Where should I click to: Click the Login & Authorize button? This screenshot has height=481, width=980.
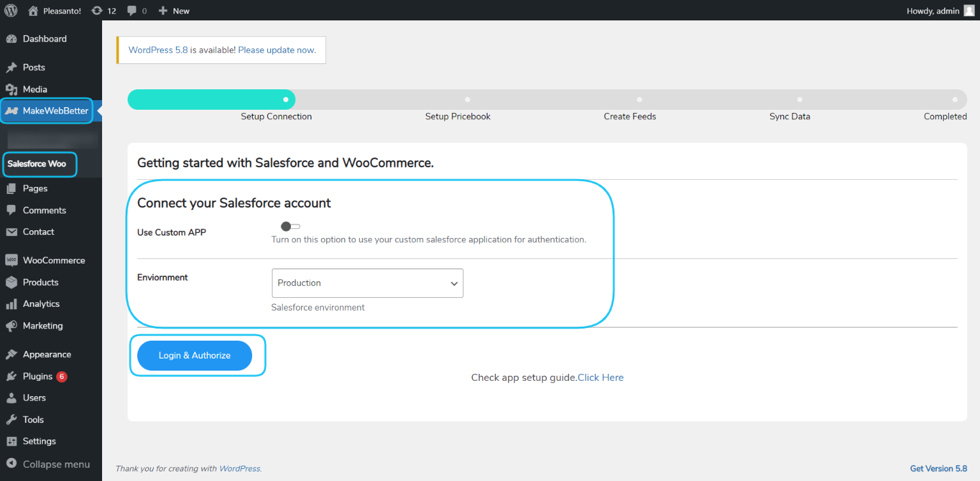click(195, 355)
